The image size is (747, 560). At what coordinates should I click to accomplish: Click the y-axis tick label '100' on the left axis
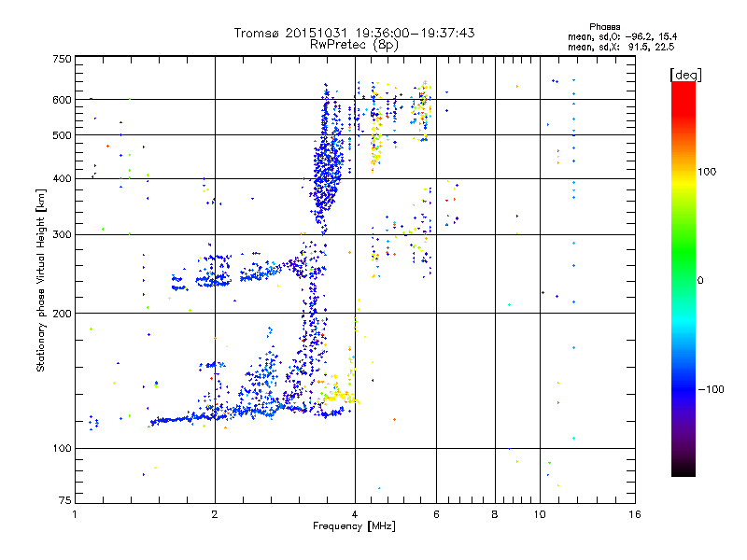(x=62, y=449)
